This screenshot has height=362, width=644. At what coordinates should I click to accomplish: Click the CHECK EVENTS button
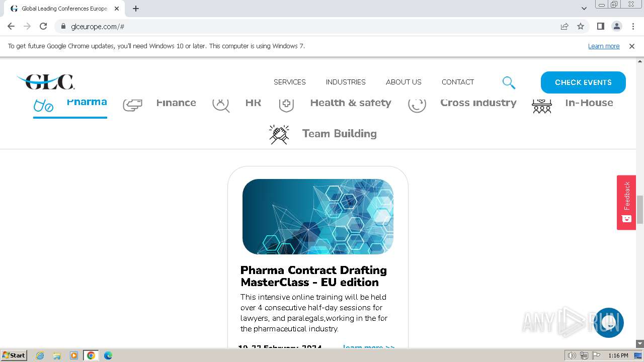pyautogui.click(x=583, y=82)
